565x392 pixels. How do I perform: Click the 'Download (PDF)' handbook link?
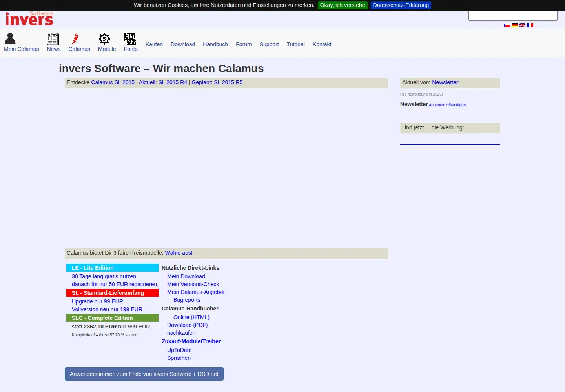[x=188, y=325]
